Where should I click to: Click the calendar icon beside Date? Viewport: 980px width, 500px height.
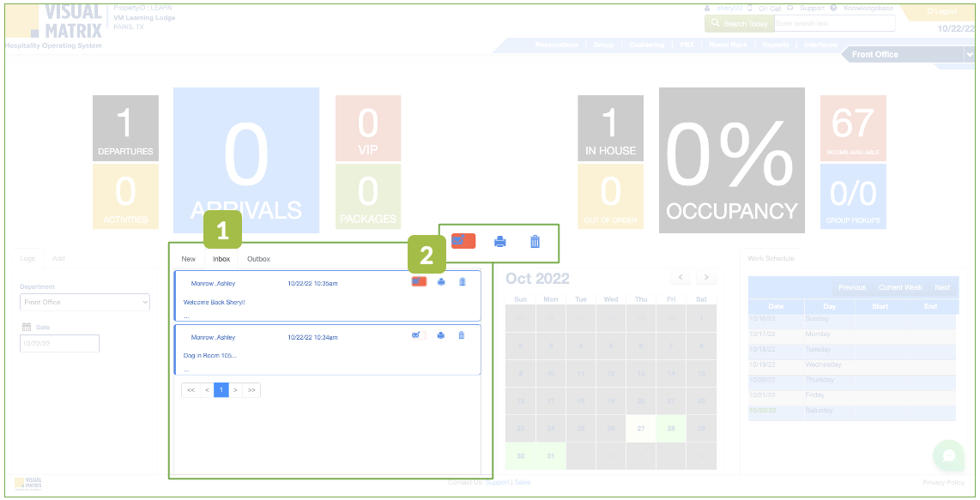pos(27,327)
